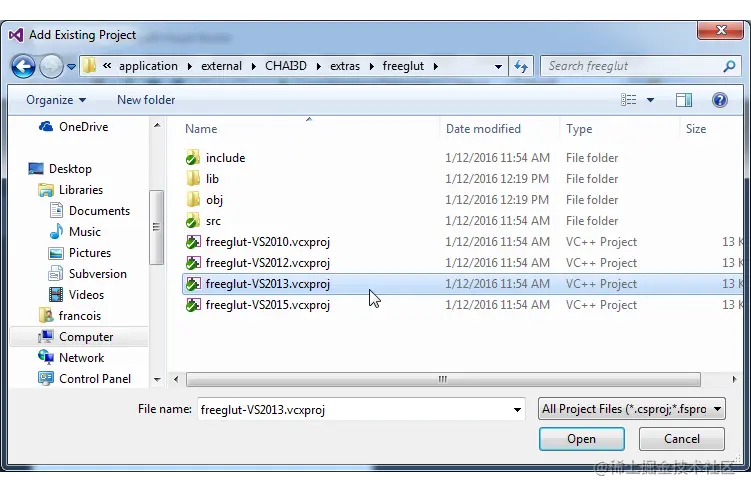Screen dimensions: 751x492
Task: Sort by the Size column header
Action: 695,129
